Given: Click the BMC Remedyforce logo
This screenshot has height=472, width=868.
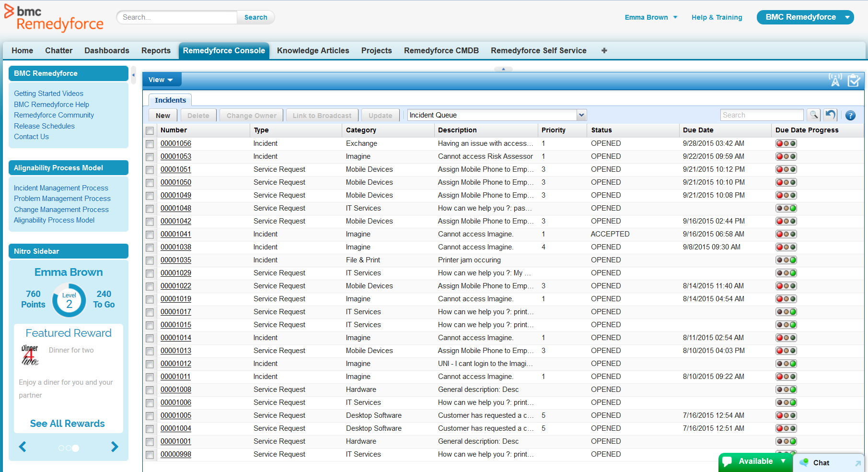Looking at the screenshot, I should [x=54, y=18].
